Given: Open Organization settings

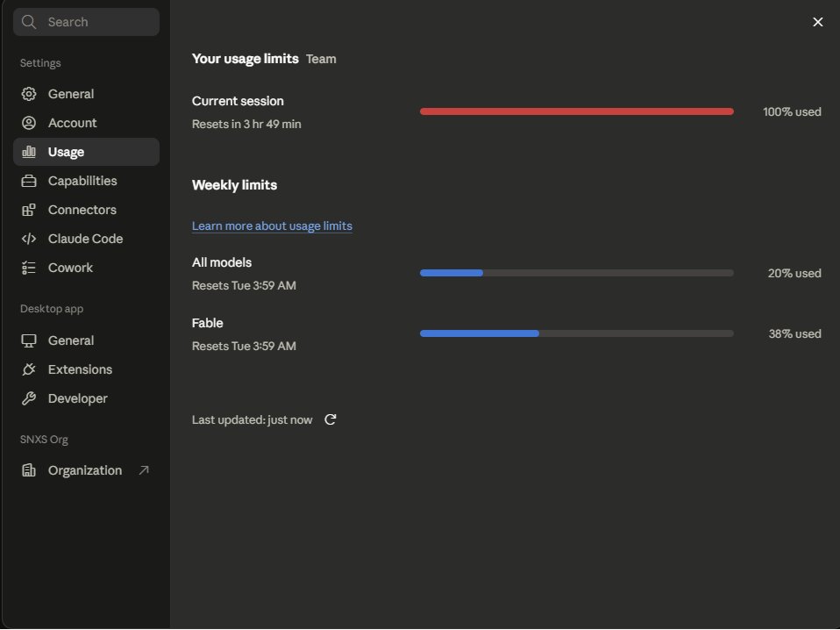Looking at the screenshot, I should point(86,470).
